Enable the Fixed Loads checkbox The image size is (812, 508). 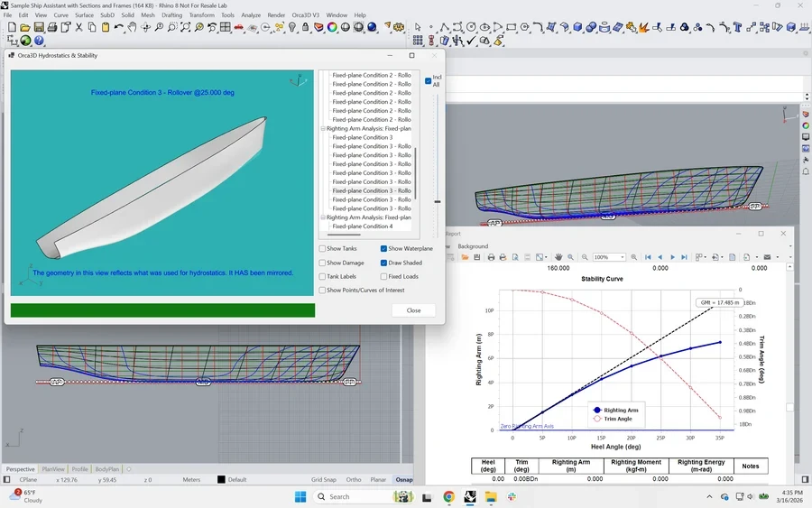383,276
